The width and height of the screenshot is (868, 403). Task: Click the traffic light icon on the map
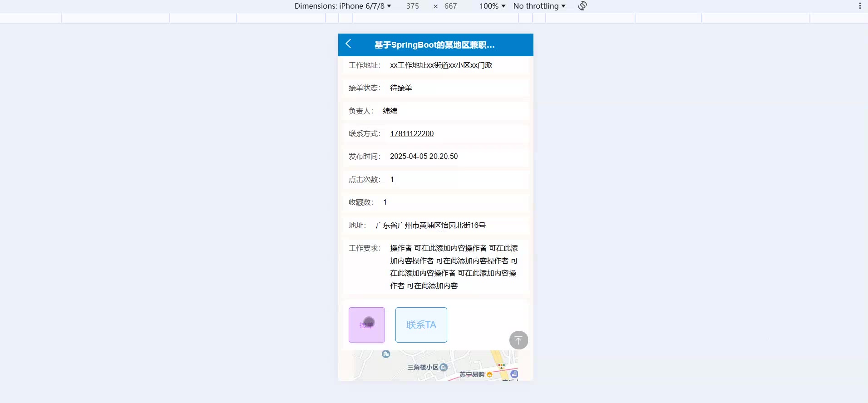point(501,365)
